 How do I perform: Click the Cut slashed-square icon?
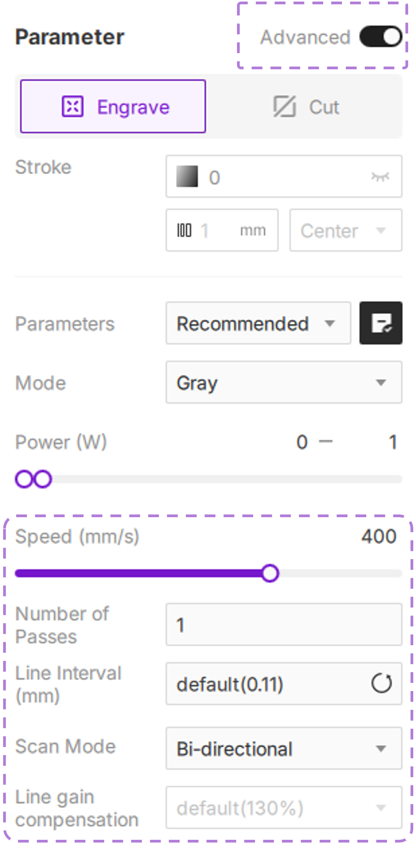pyautogui.click(x=284, y=106)
